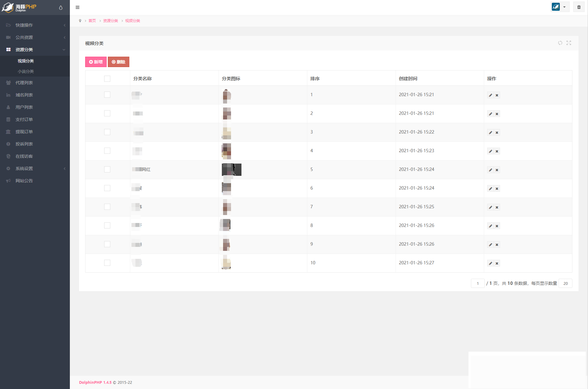Click the 首页 breadcrumb link
This screenshot has height=389, width=588.
92,21
